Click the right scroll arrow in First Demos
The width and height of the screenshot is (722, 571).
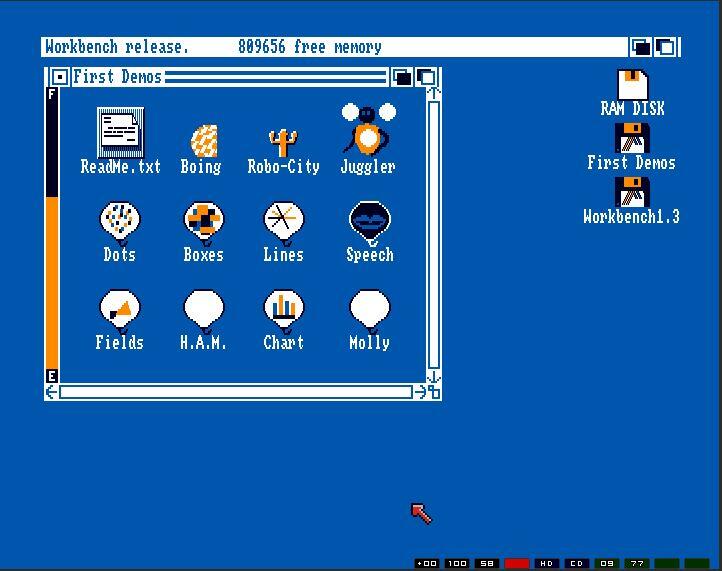click(420, 392)
